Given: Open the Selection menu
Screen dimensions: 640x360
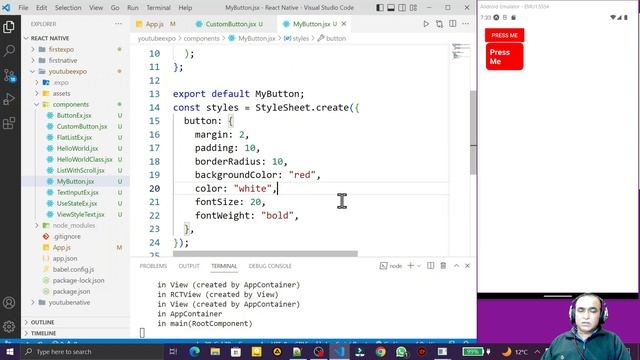Looking at the screenshot, I should tap(68, 8).
